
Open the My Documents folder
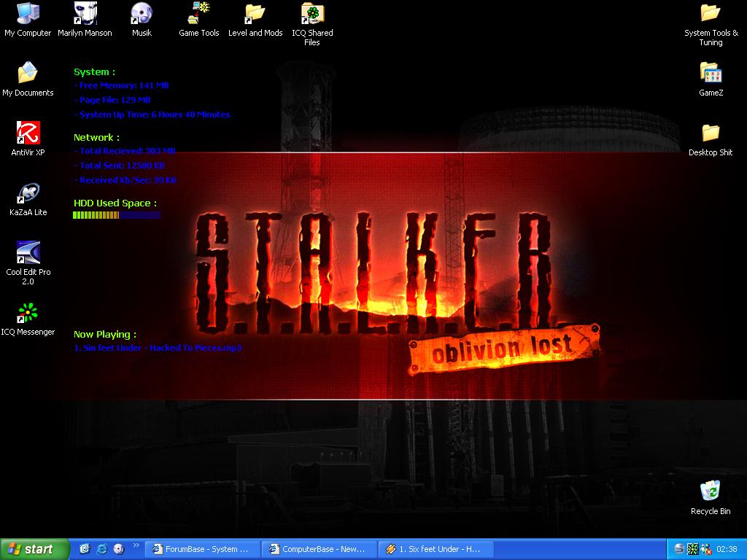(28, 79)
